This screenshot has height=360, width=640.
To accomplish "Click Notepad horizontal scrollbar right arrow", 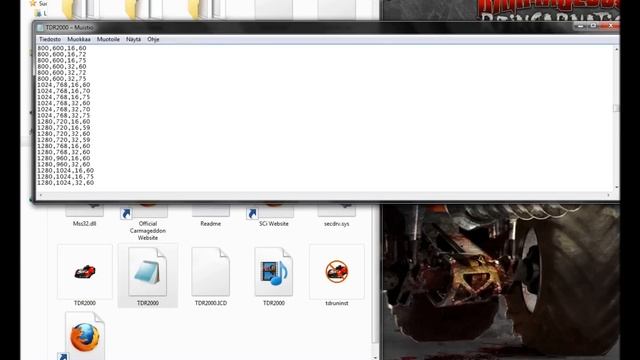I will 608,196.
